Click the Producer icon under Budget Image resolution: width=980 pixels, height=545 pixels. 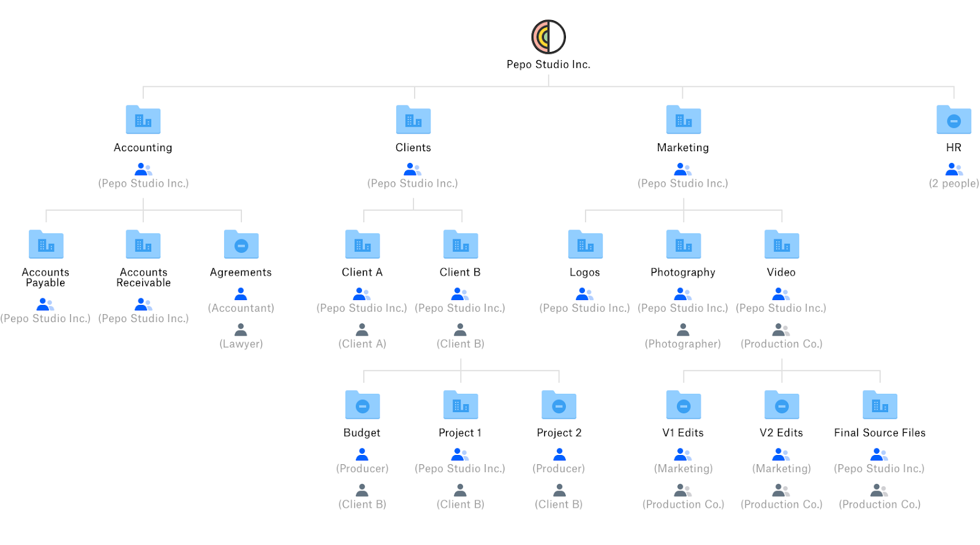[x=362, y=454]
